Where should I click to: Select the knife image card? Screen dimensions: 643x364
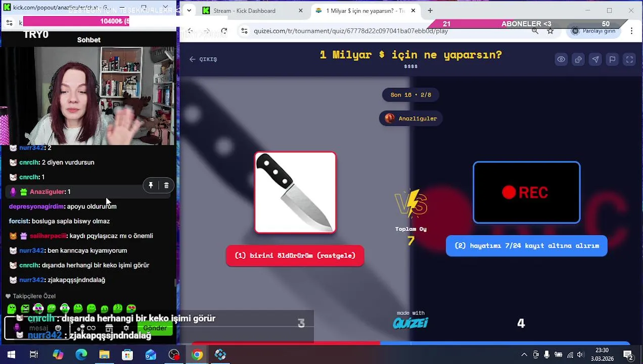295,193
